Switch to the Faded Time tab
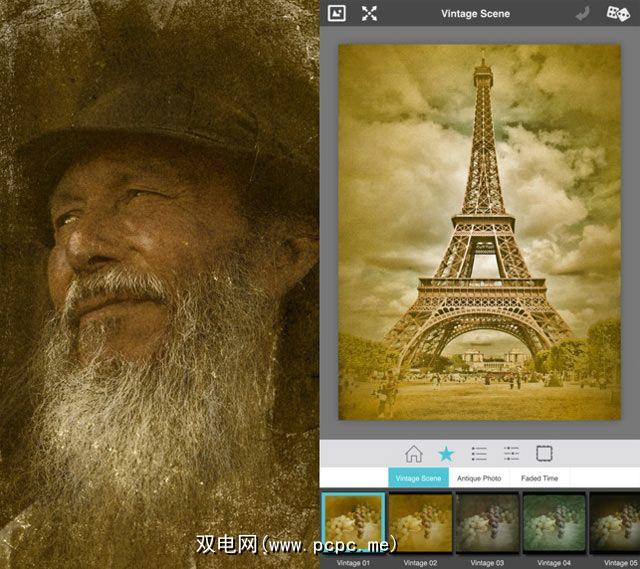640x569 pixels. tap(540, 478)
